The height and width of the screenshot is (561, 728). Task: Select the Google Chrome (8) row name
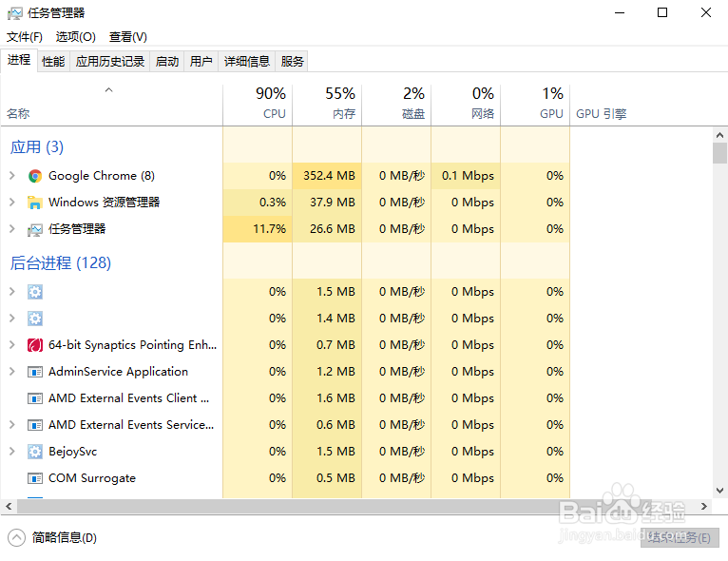tap(101, 176)
